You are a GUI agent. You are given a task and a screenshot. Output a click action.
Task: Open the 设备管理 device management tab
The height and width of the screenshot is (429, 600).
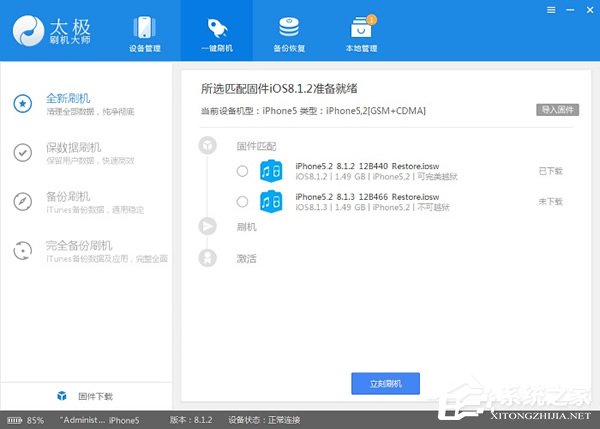click(x=144, y=30)
